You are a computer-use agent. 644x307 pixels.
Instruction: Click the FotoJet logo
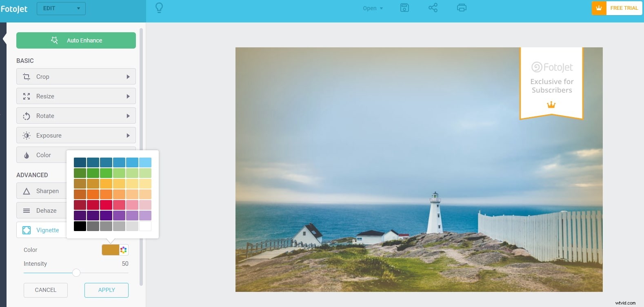[x=14, y=9]
